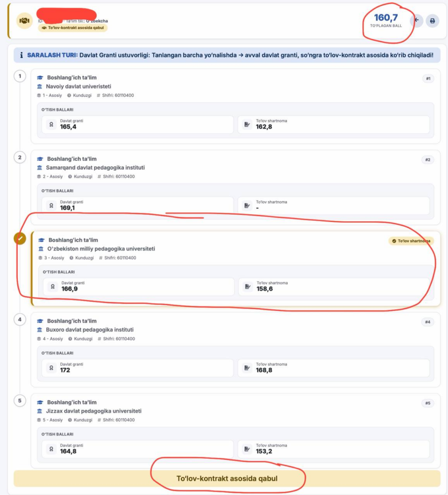Click graduation cap icon for Navoiy entry
Viewport: 448px width, 495px height.
click(40, 78)
